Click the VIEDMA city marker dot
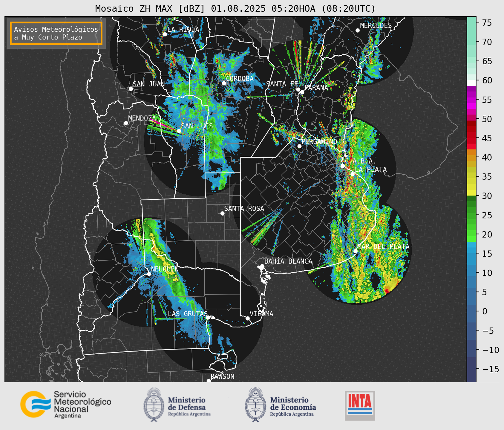Image resolution: width=504 pixels, height=430 pixels. (247, 318)
